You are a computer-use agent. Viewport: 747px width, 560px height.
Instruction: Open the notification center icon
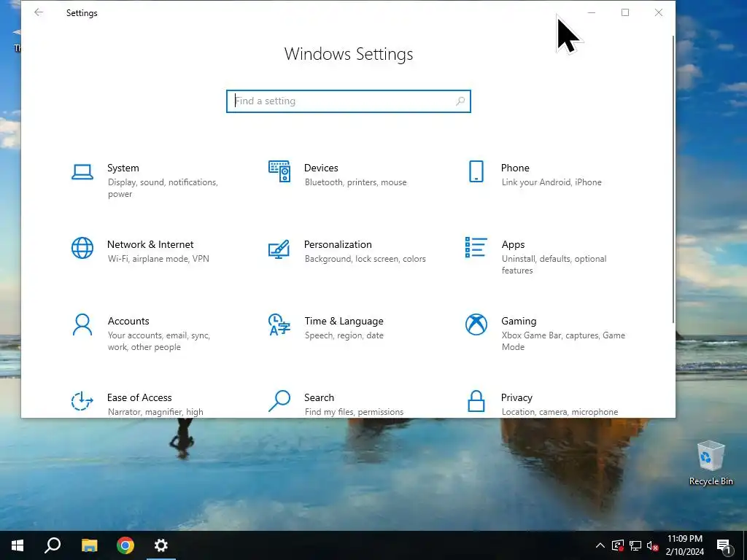tap(724, 546)
